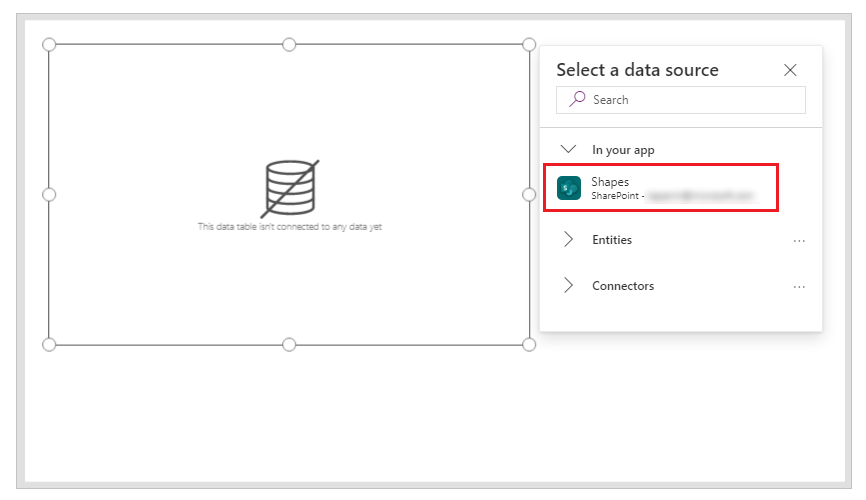The height and width of the screenshot is (500, 866).
Task: Click the data table's top-center resize handle
Action: 289,44
